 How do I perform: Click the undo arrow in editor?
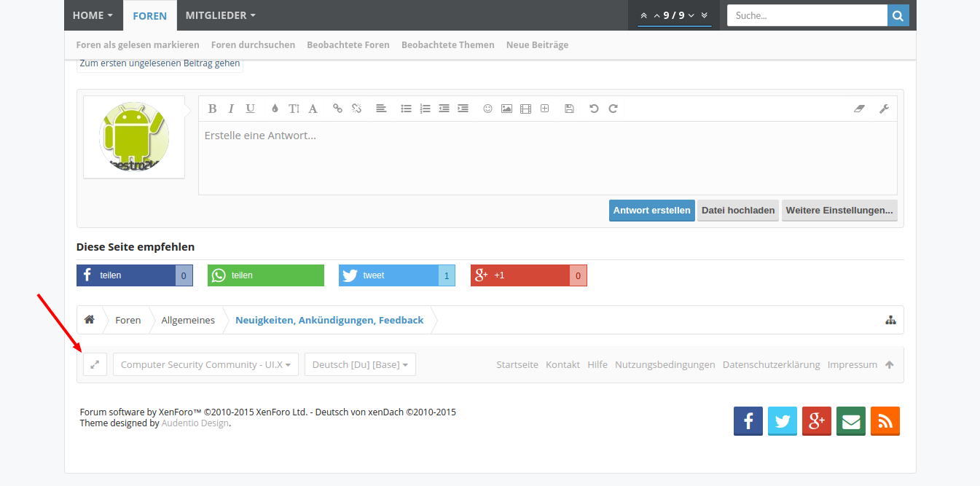(x=594, y=109)
